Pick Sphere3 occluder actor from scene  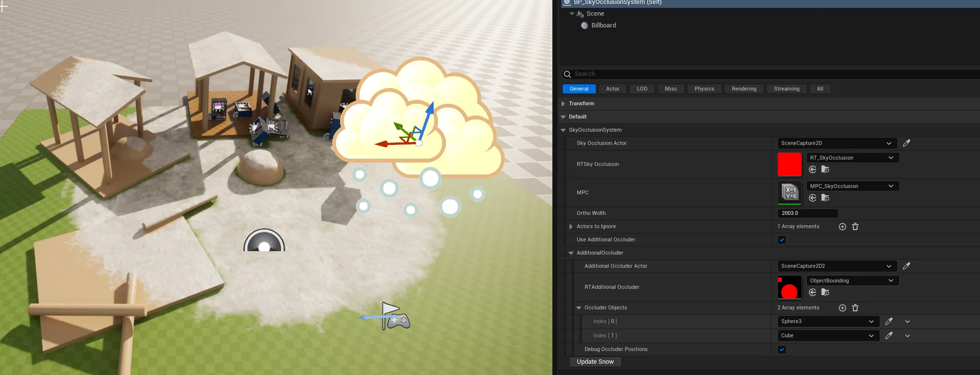click(889, 322)
